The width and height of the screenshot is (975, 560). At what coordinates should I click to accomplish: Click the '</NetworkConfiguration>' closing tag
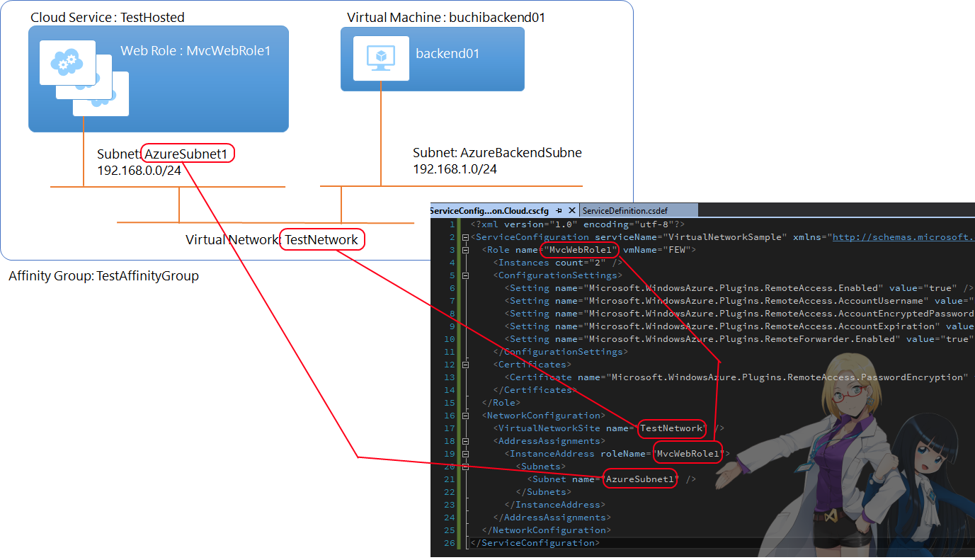click(546, 530)
